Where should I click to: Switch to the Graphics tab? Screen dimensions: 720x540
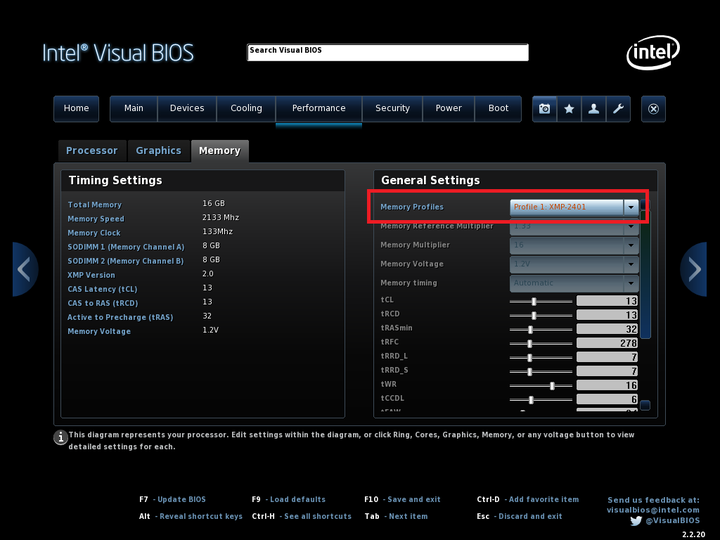coord(158,151)
